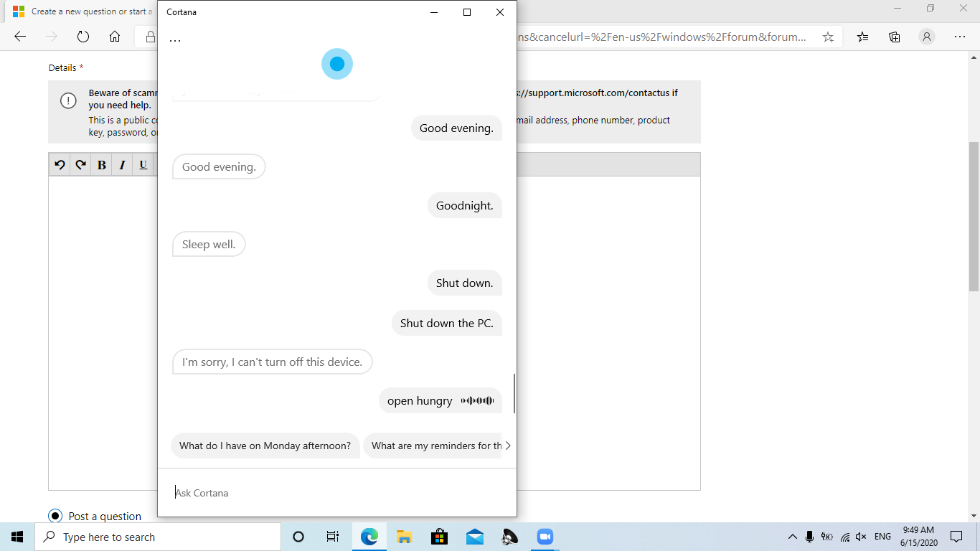This screenshot has height=551, width=980.
Task: Refresh the Edge page
Action: (x=83, y=37)
